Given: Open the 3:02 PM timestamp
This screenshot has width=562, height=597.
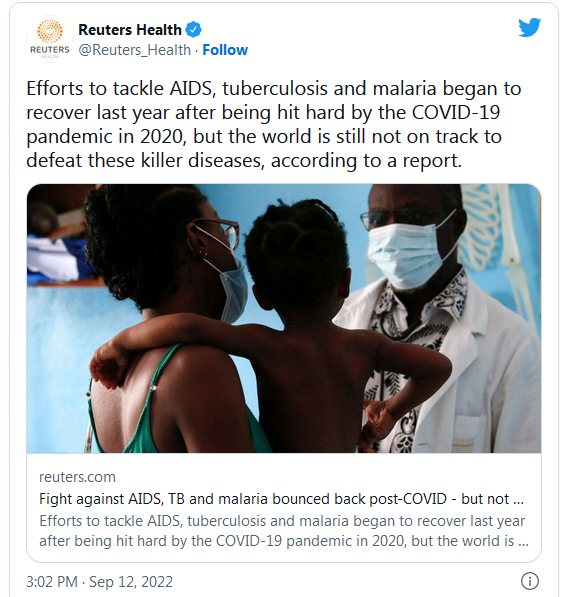Looking at the screenshot, I should (52, 582).
